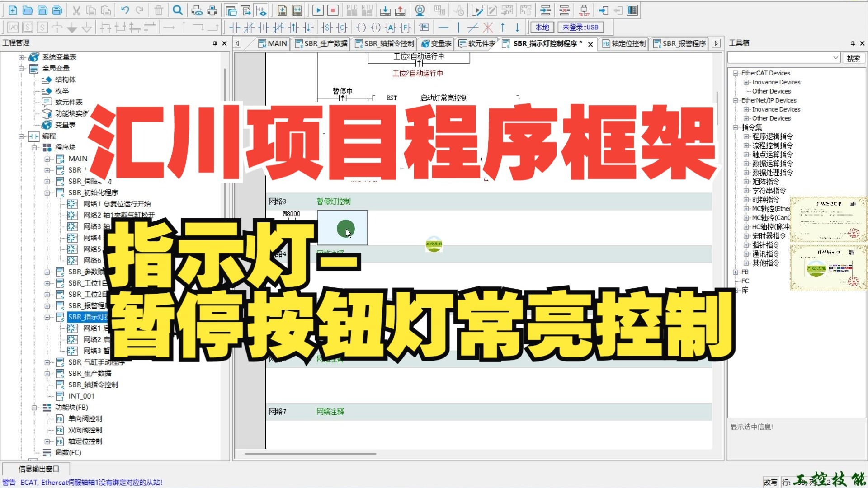Select 结构体 under 全局变量
The height and width of the screenshot is (488, 868).
[65, 80]
